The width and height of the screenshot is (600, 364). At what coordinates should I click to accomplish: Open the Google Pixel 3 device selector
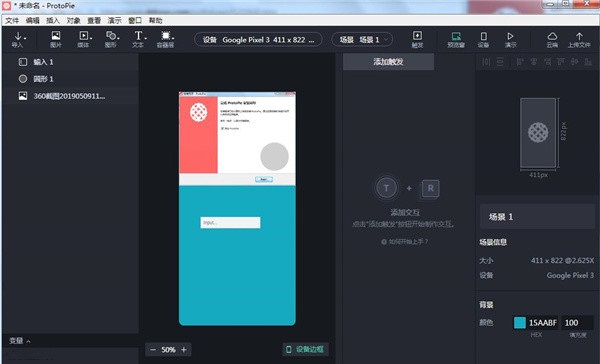click(258, 40)
